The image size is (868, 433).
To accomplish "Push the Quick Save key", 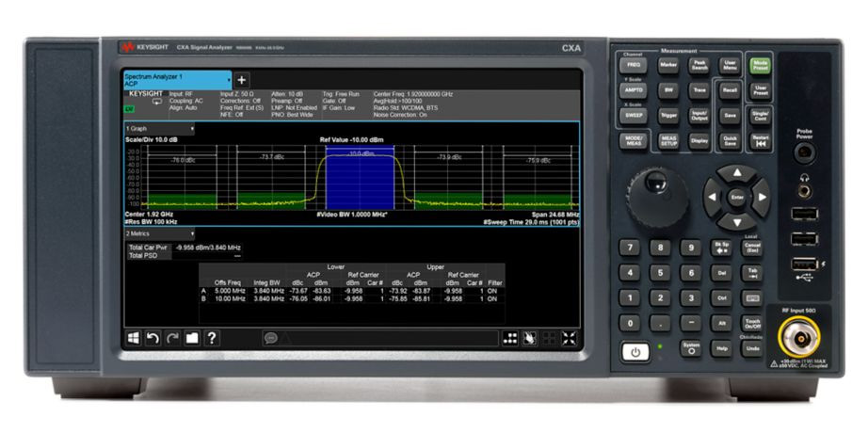I will 730,141.
